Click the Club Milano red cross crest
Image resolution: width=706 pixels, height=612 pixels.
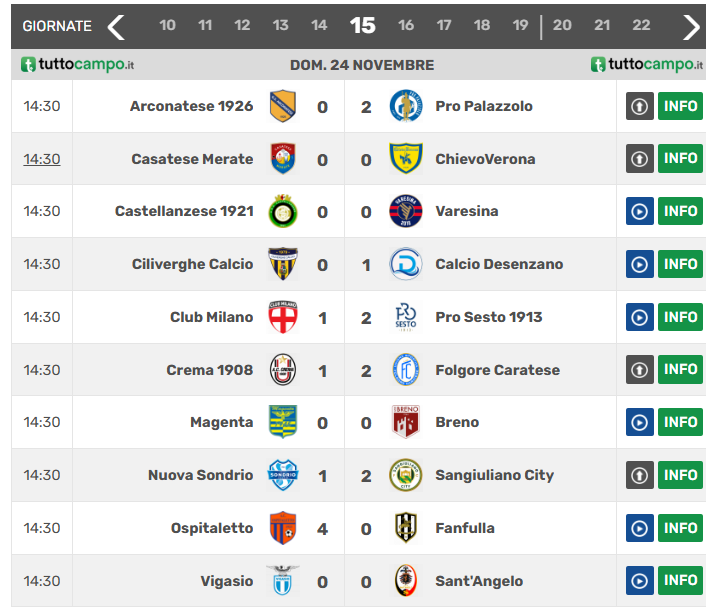click(x=283, y=317)
